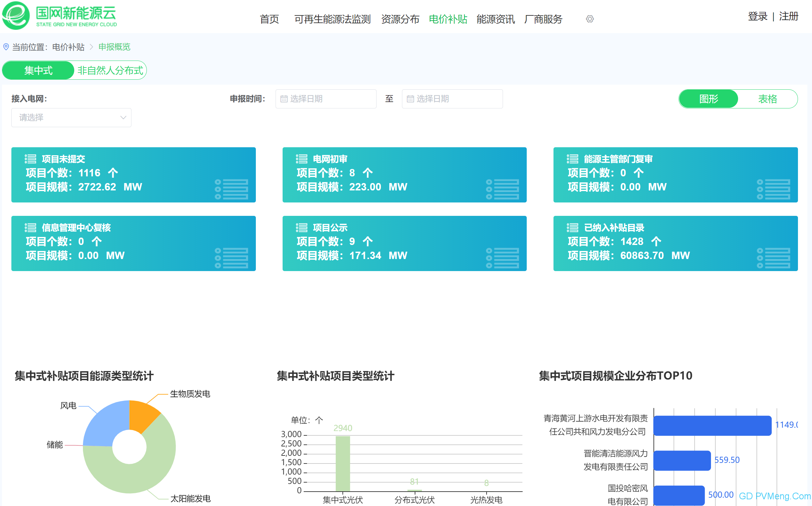812x506 pixels.
Task: Click 光热发电 axis label
Action: (486, 500)
